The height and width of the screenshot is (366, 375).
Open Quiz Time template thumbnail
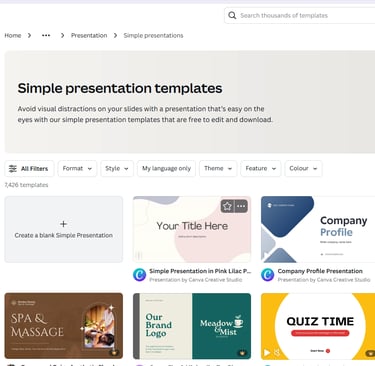coord(318,326)
